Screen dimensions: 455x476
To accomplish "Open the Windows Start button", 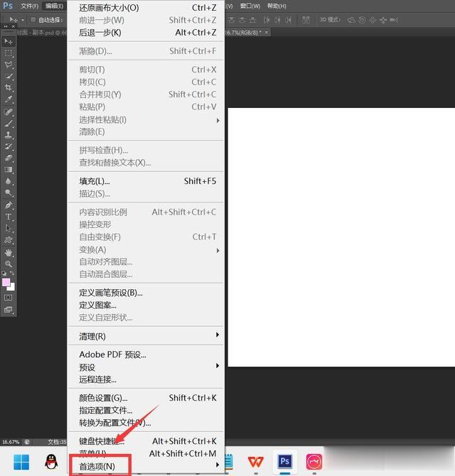I will [x=21, y=462].
